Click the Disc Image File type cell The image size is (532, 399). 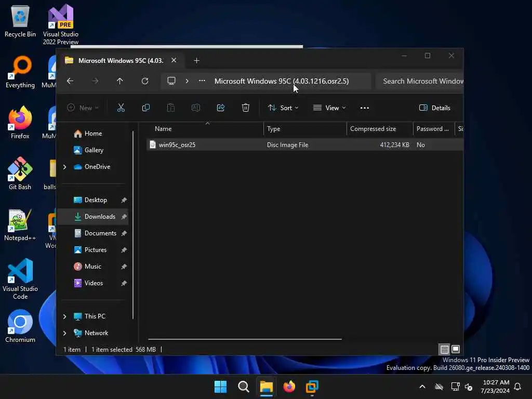(287, 145)
